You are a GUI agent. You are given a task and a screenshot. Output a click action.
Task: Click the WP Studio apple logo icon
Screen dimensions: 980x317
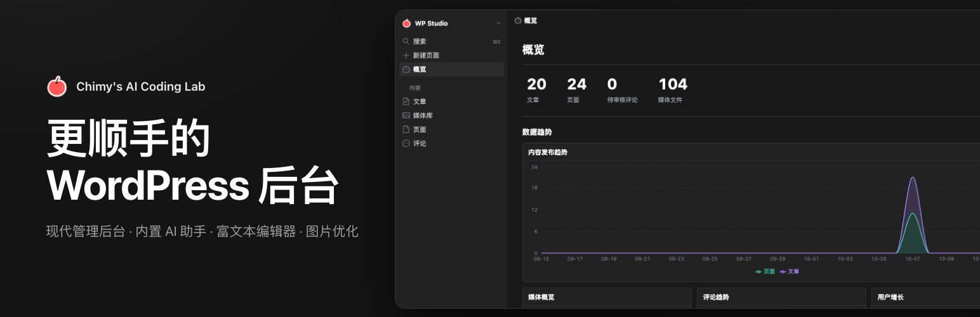pyautogui.click(x=407, y=23)
